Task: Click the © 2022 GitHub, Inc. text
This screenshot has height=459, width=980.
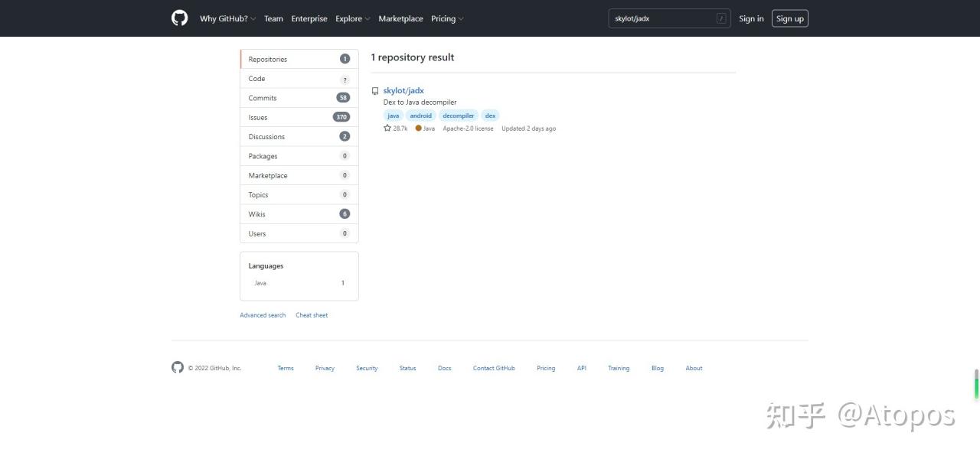Action: [x=214, y=368]
